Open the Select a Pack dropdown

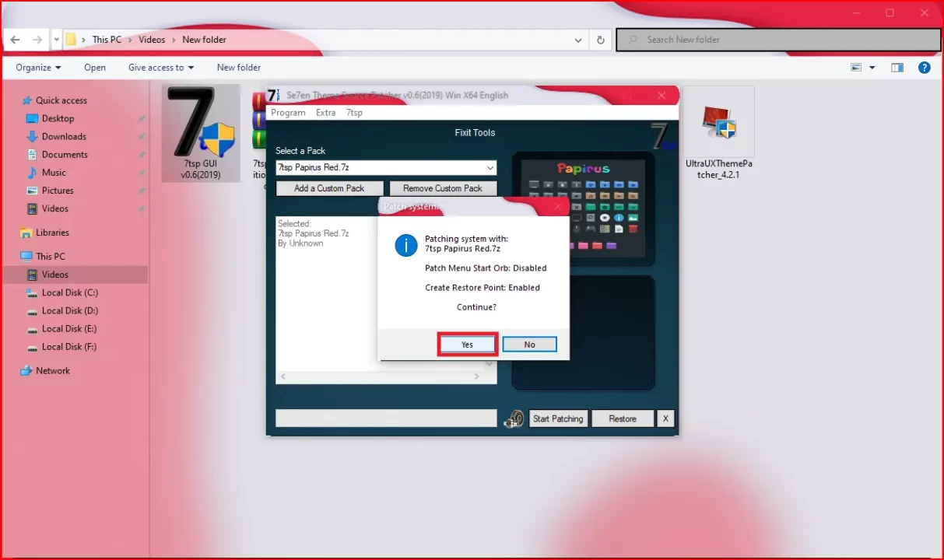(490, 168)
